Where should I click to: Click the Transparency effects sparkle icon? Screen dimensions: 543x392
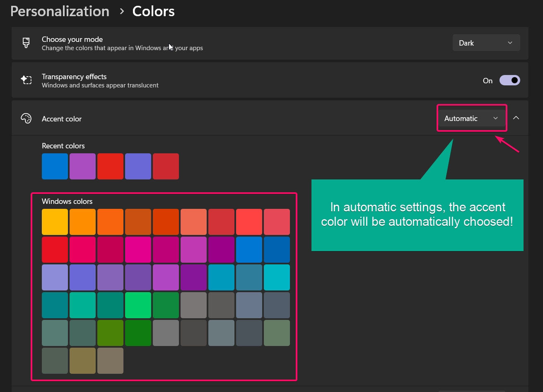point(26,80)
